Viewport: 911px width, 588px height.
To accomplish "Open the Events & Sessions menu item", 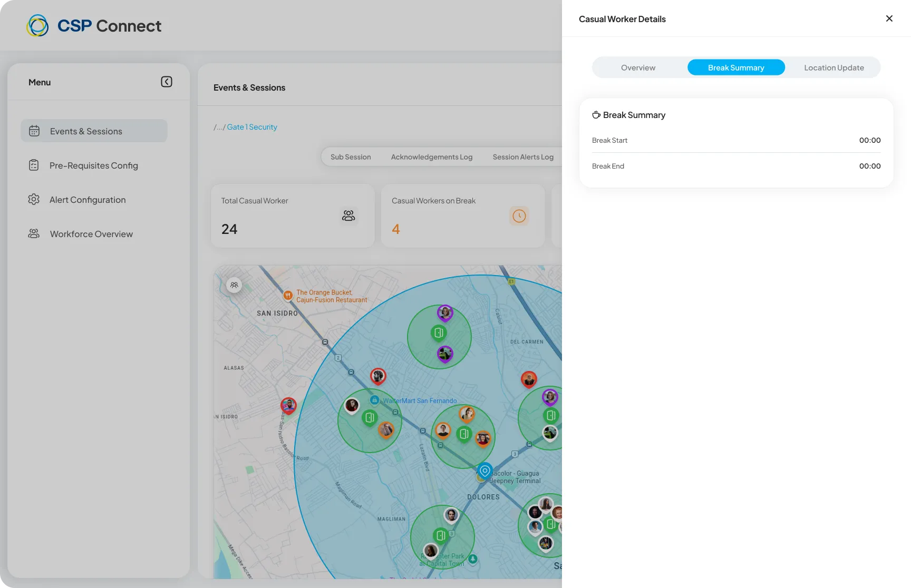I will click(x=94, y=131).
